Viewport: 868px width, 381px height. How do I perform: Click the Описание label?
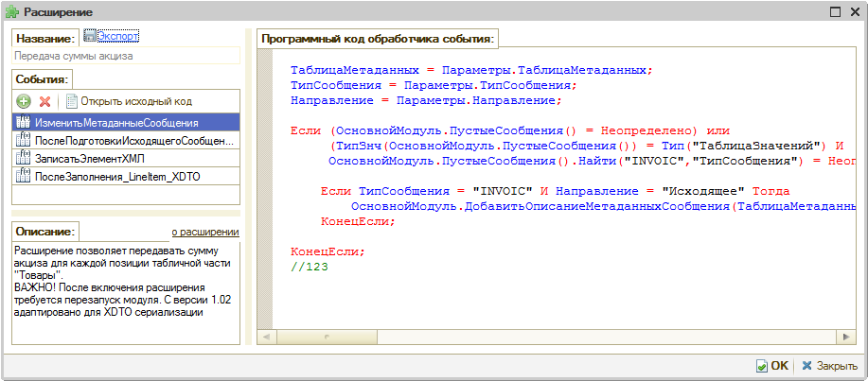[45, 231]
